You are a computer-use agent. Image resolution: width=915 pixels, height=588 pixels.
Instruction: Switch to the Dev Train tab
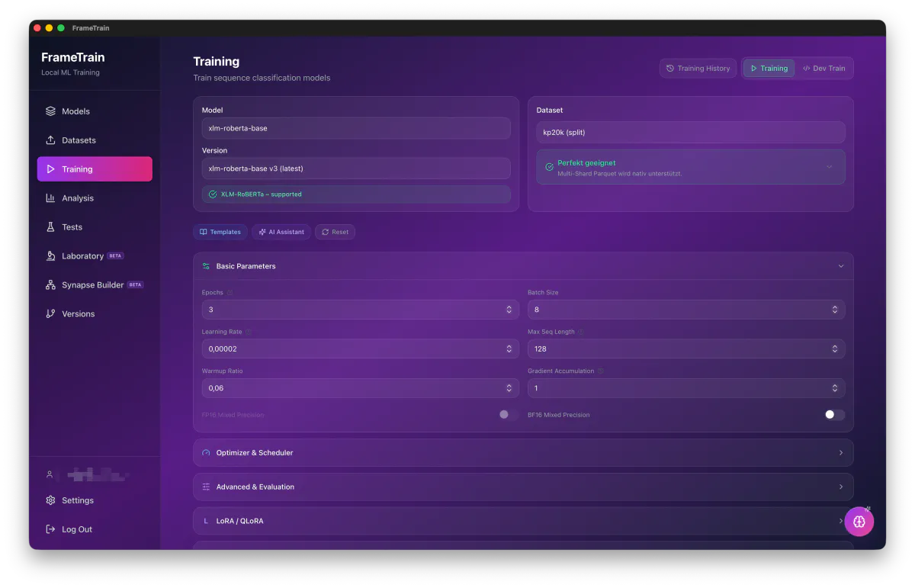coord(823,68)
